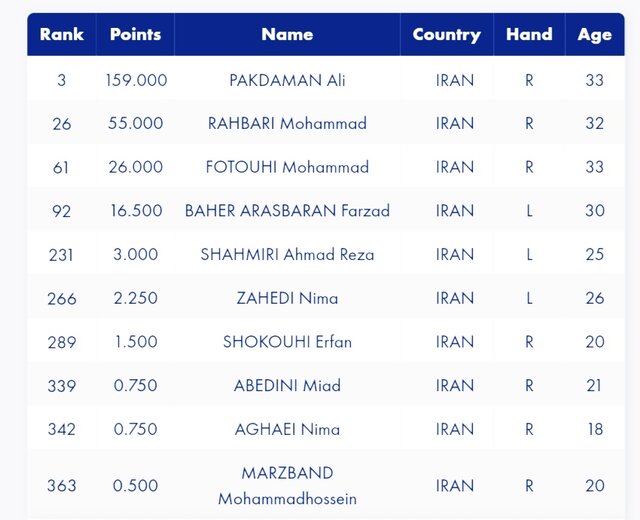The height and width of the screenshot is (520, 640).
Task: Click the Age column header
Action: point(594,34)
